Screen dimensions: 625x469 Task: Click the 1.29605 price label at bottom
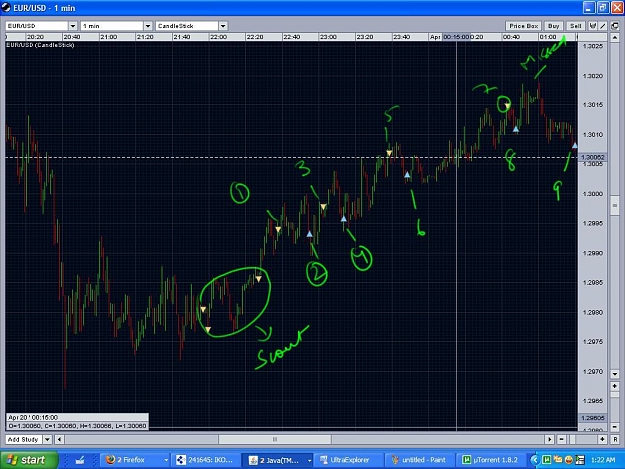click(x=592, y=418)
